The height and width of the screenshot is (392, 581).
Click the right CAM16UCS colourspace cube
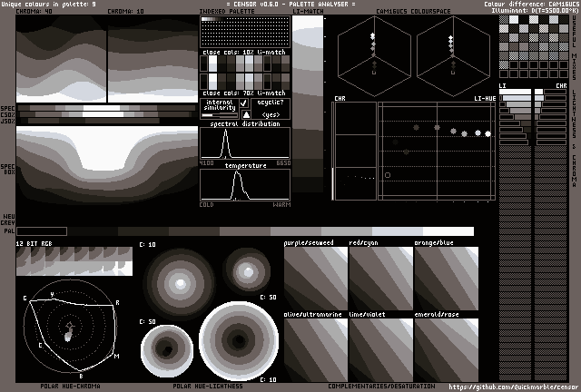point(453,56)
